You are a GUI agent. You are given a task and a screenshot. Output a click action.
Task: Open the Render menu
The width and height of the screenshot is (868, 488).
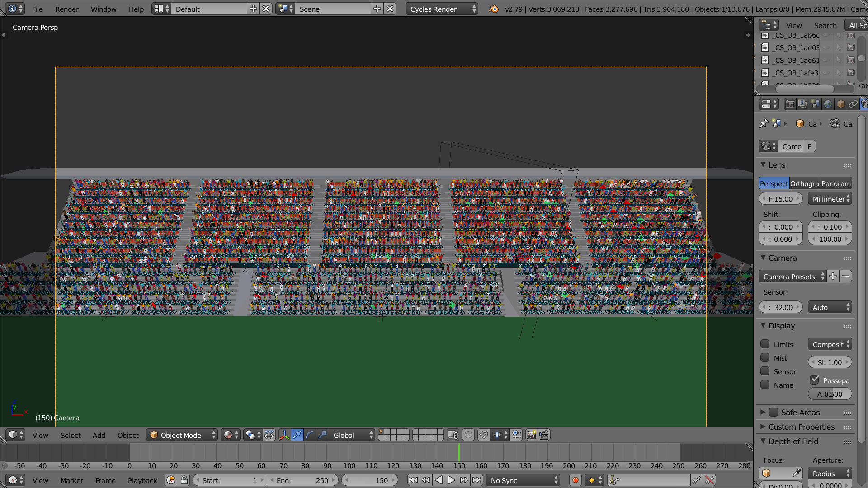tap(67, 9)
